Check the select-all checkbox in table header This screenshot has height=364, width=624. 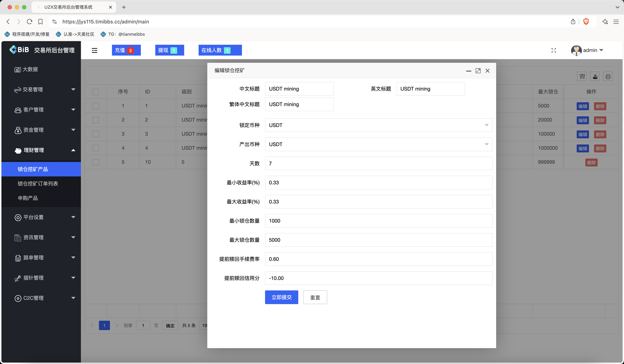point(96,92)
